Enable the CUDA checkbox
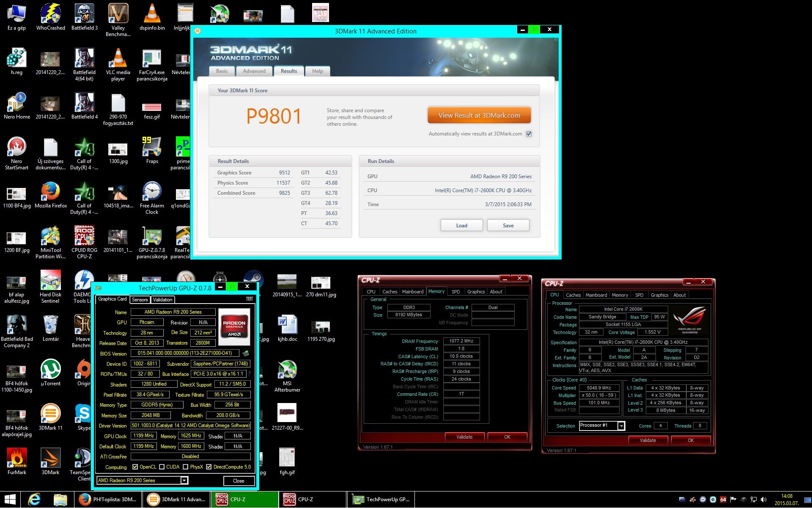 coord(162,467)
